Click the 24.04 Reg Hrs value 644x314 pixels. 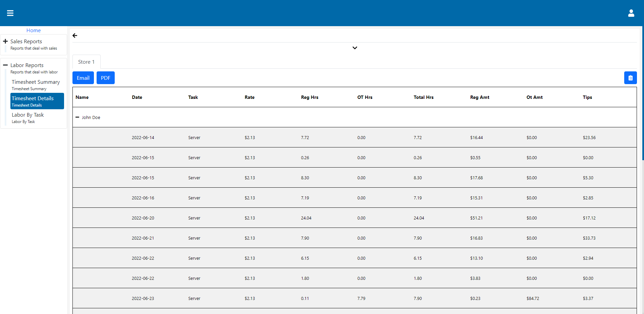pyautogui.click(x=306, y=218)
